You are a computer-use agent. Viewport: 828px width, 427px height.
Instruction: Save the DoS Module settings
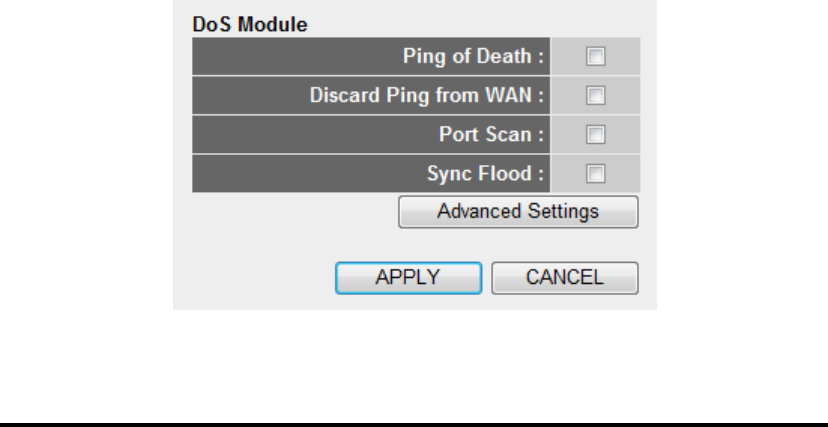click(x=407, y=277)
